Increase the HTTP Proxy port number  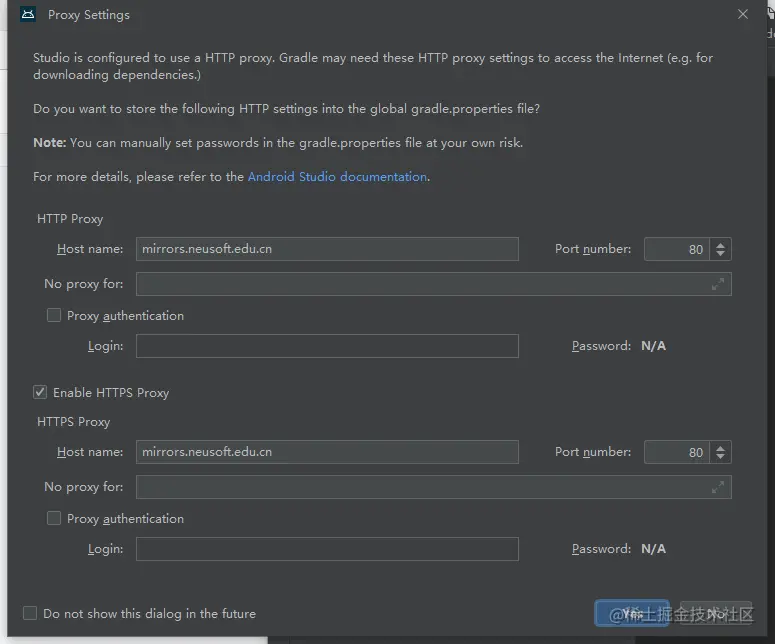point(721,245)
